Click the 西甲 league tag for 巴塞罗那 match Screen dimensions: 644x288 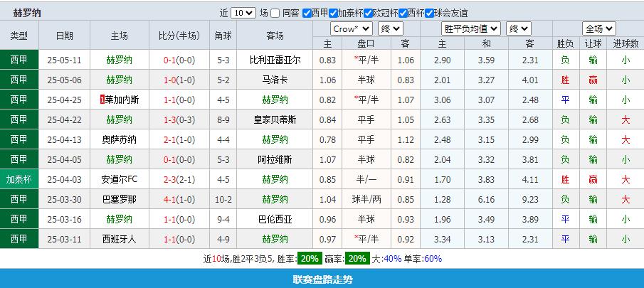coord(19,199)
